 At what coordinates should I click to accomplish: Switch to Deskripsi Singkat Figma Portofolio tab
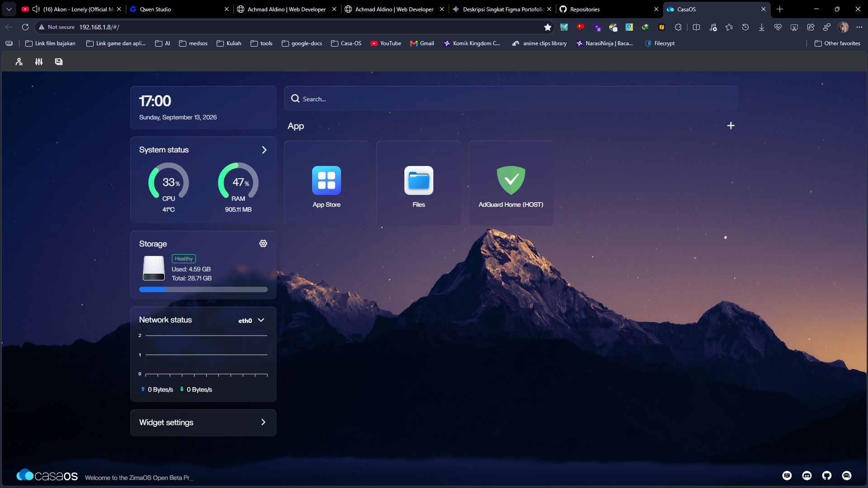[503, 9]
